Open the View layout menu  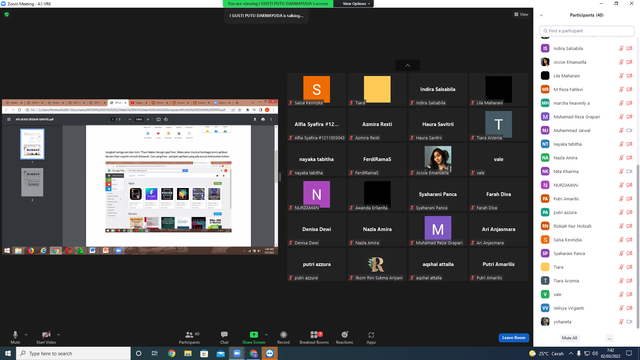(521, 14)
